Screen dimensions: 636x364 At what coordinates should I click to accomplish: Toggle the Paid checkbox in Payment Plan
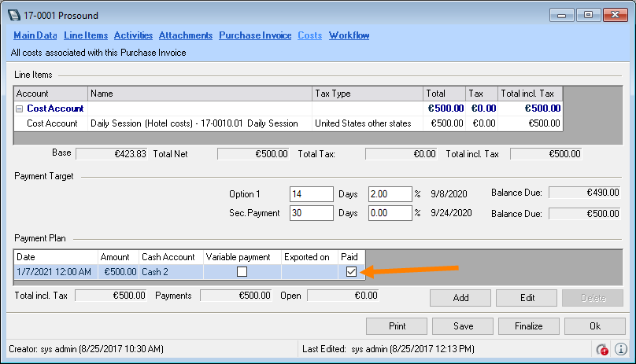click(x=350, y=272)
